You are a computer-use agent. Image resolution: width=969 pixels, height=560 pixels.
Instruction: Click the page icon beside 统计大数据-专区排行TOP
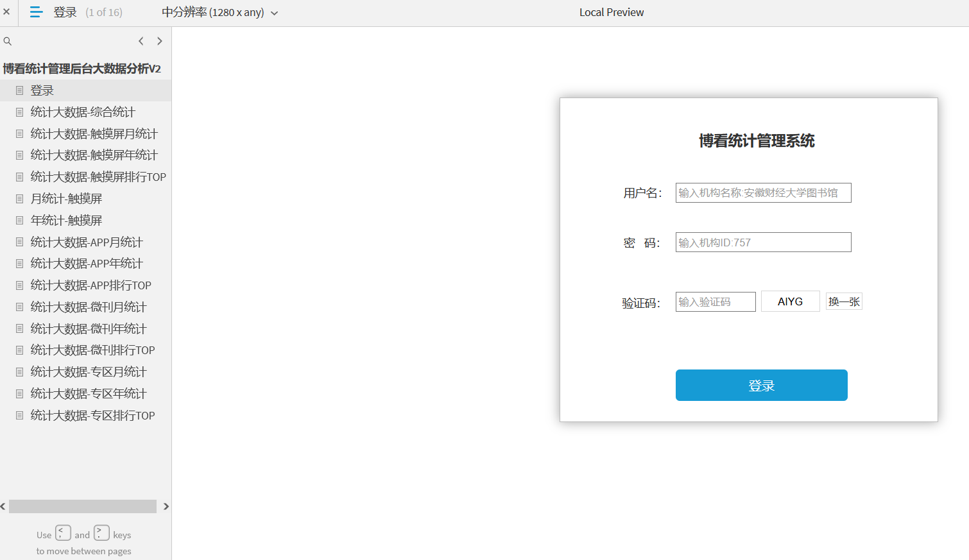20,415
